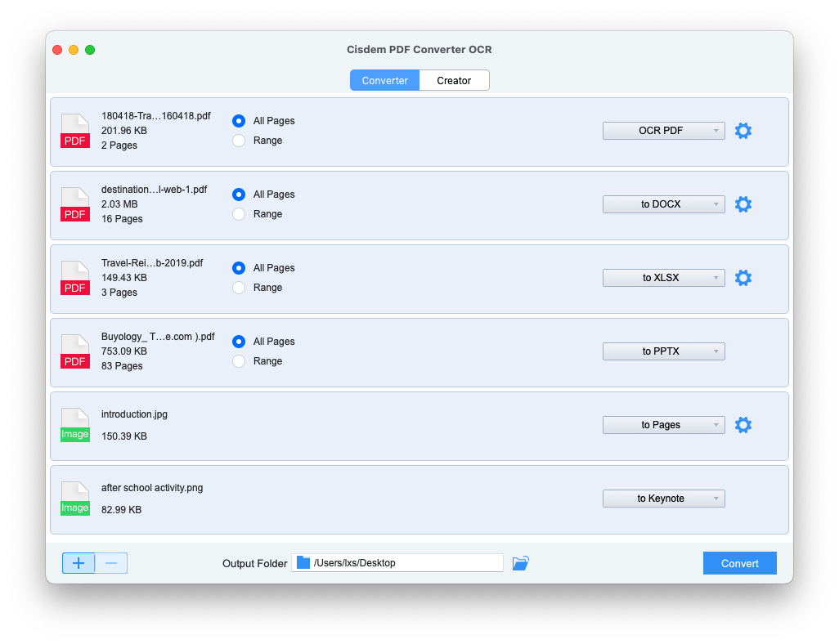The height and width of the screenshot is (644, 839).
Task: Close window with red button
Action: [x=57, y=50]
